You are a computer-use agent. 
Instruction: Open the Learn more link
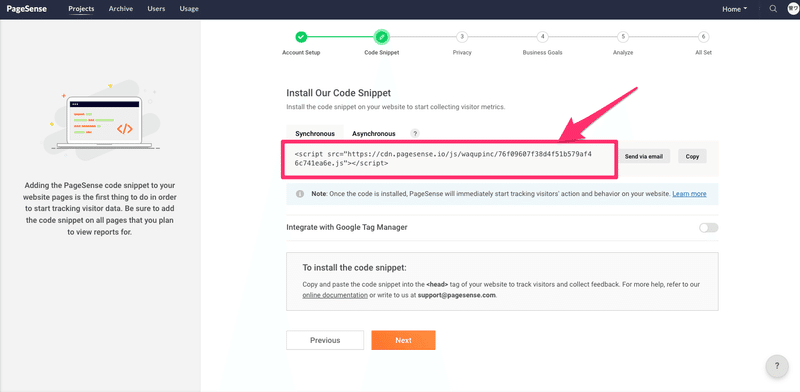pyautogui.click(x=689, y=194)
